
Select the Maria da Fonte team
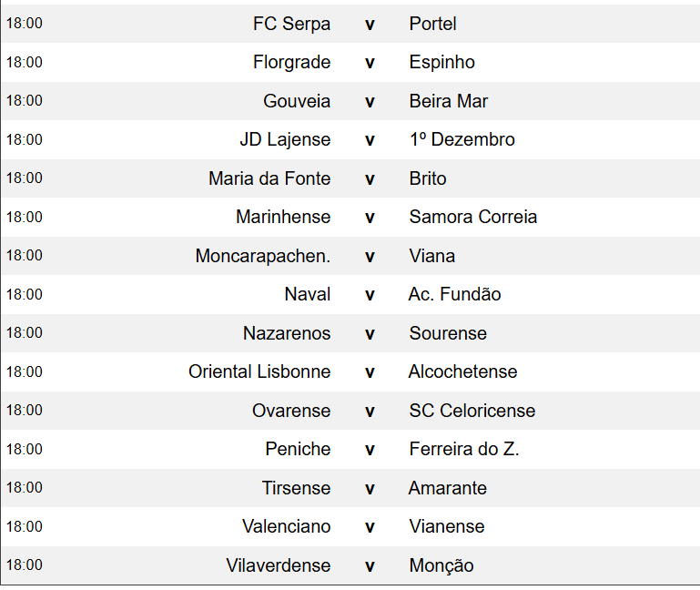point(269,178)
